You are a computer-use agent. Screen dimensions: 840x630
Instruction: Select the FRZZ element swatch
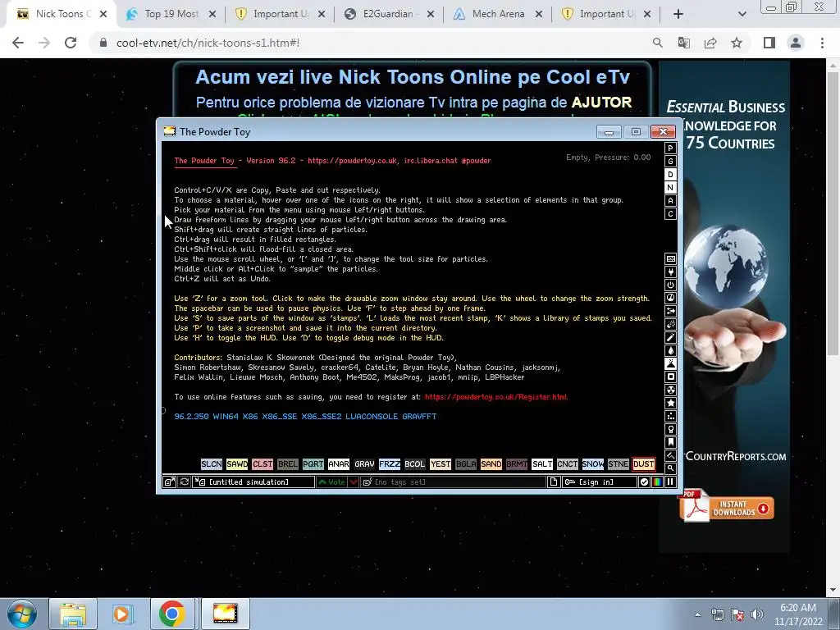pos(390,464)
